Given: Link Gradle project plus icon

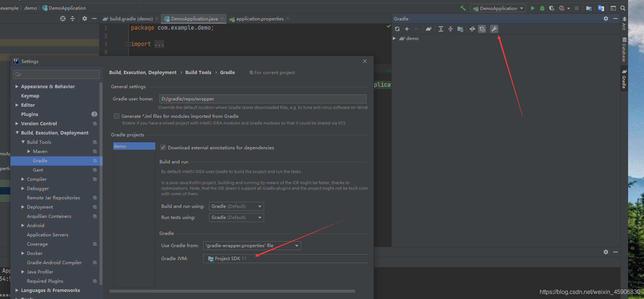Looking at the screenshot, I should pos(407,29).
